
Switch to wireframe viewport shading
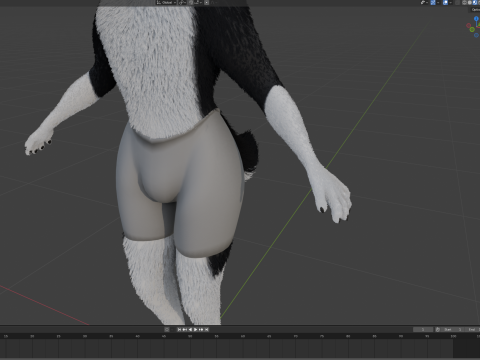pyautogui.click(x=464, y=2)
